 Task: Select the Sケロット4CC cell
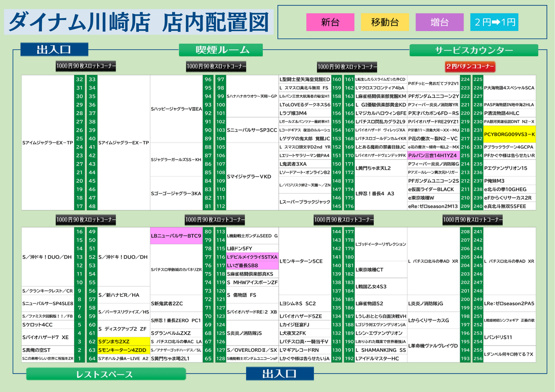pyautogui.click(x=48, y=324)
